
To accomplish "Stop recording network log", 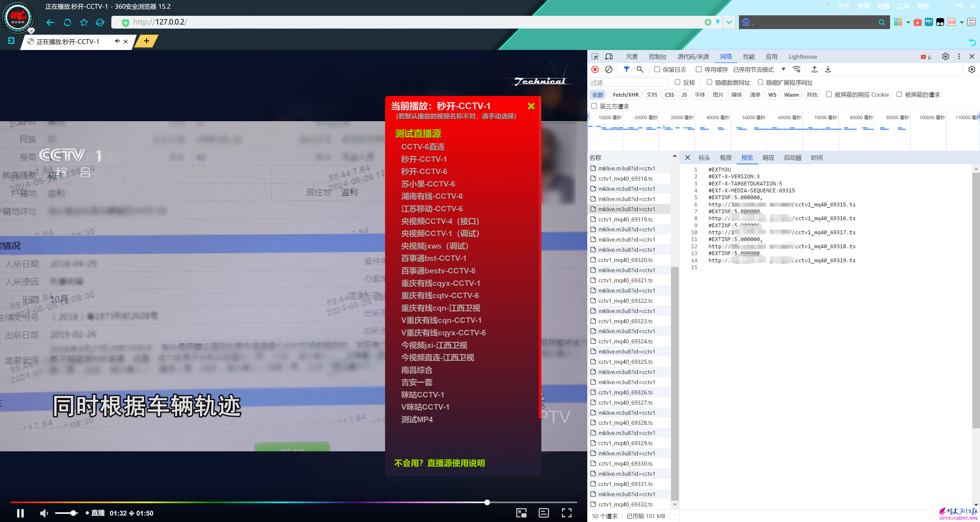I will [595, 69].
